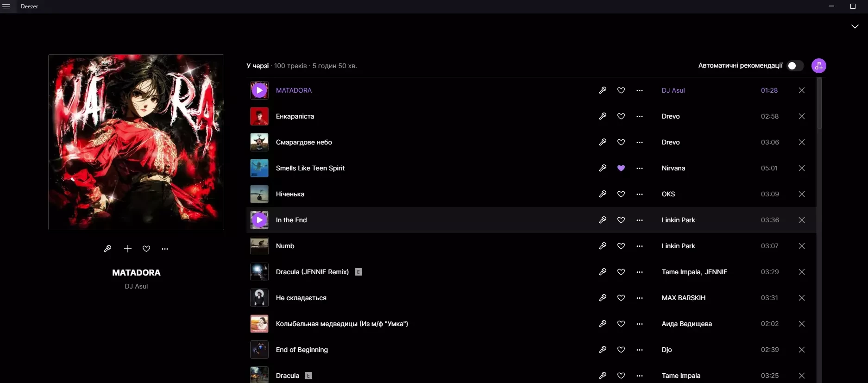Remove Ніченька from the queue
The image size is (868, 383).
tap(802, 194)
